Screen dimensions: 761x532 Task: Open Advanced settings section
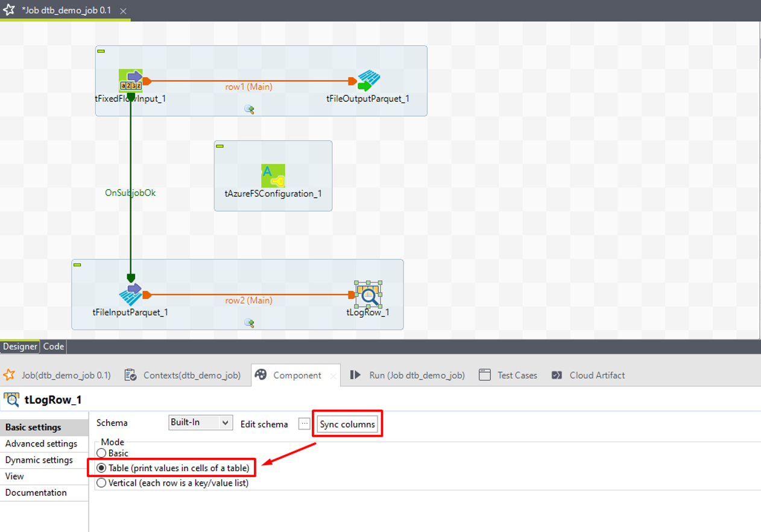point(44,443)
